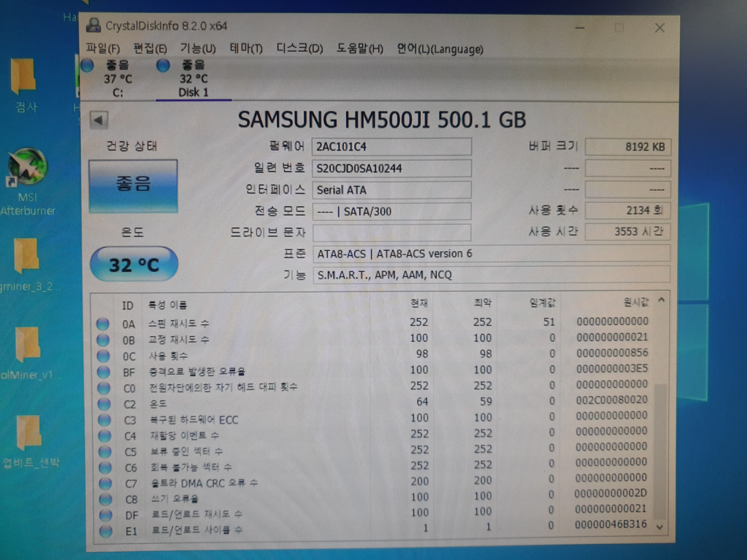Click the 좋음 health status button
This screenshot has width=747, height=560.
133,186
